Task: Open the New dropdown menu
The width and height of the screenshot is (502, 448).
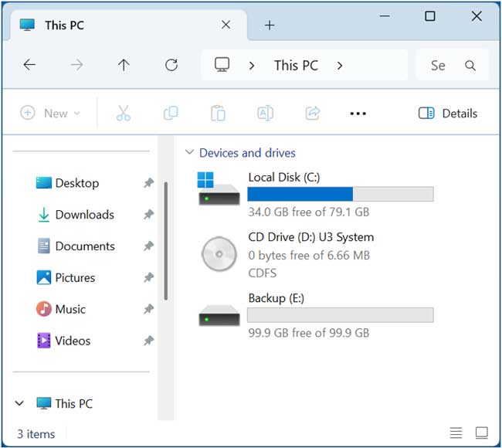Action: coord(50,113)
